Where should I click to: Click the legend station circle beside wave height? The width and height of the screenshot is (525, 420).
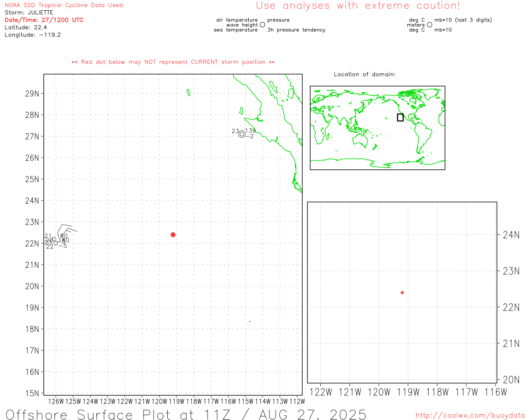point(262,25)
